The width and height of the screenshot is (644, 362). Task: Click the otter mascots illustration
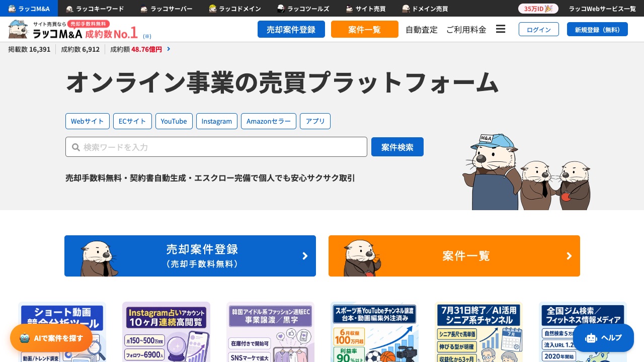click(526, 172)
